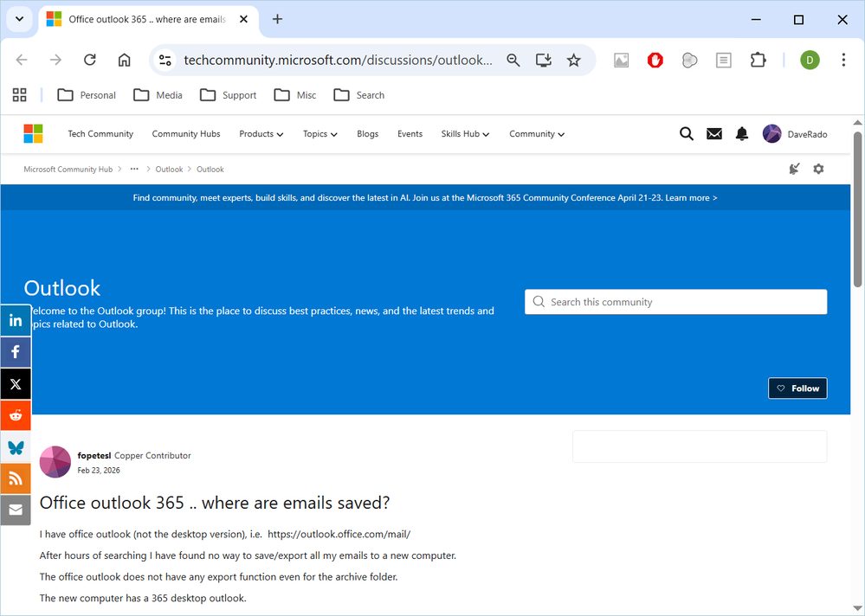865x616 pixels.
Task: Go forward in browser
Action: click(55, 60)
